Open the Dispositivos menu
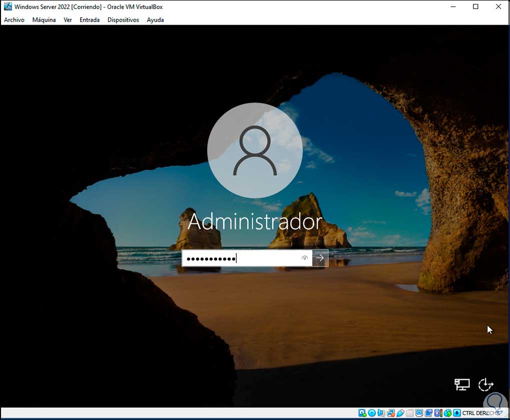Image resolution: width=510 pixels, height=420 pixels. pyautogui.click(x=123, y=20)
